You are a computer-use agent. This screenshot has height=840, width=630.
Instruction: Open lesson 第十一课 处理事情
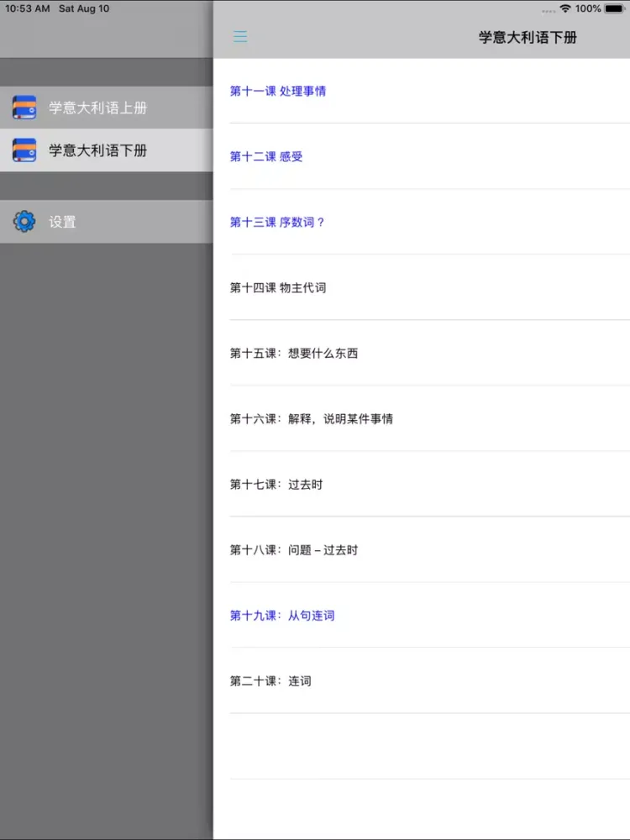278,91
